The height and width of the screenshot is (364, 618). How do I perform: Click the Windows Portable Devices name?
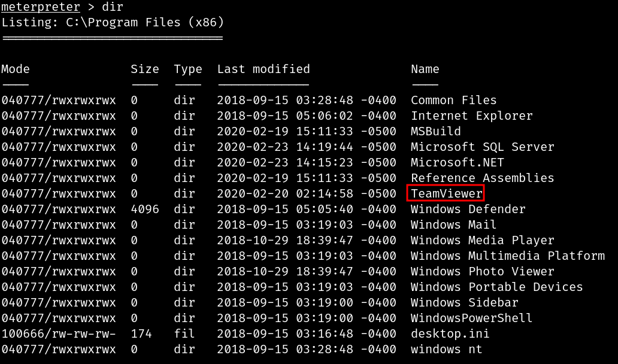(x=497, y=287)
